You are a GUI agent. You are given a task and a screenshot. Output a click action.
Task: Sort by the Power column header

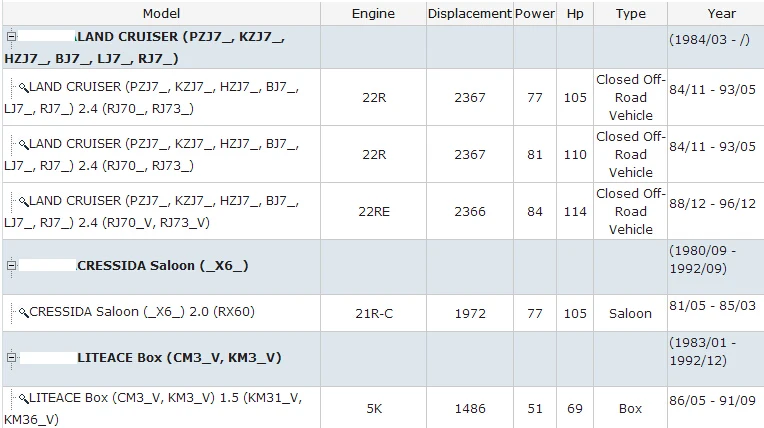(x=535, y=14)
